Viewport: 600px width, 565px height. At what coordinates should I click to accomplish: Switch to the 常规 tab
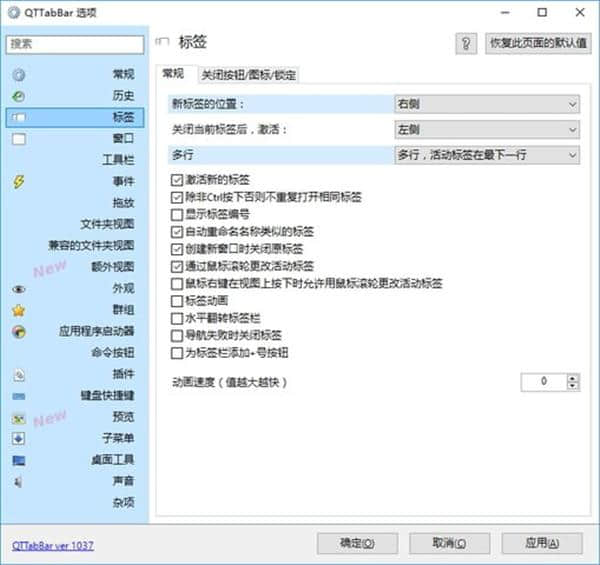[173, 73]
